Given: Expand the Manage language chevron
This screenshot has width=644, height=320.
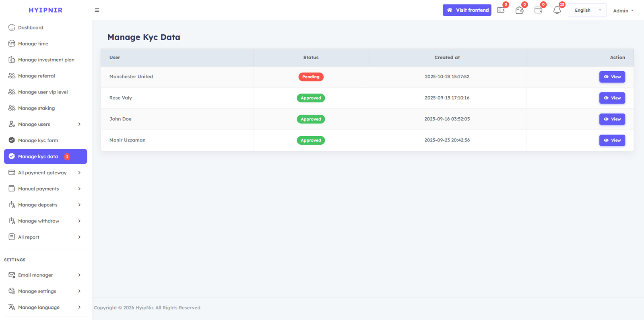Looking at the screenshot, I should pyautogui.click(x=79, y=307).
